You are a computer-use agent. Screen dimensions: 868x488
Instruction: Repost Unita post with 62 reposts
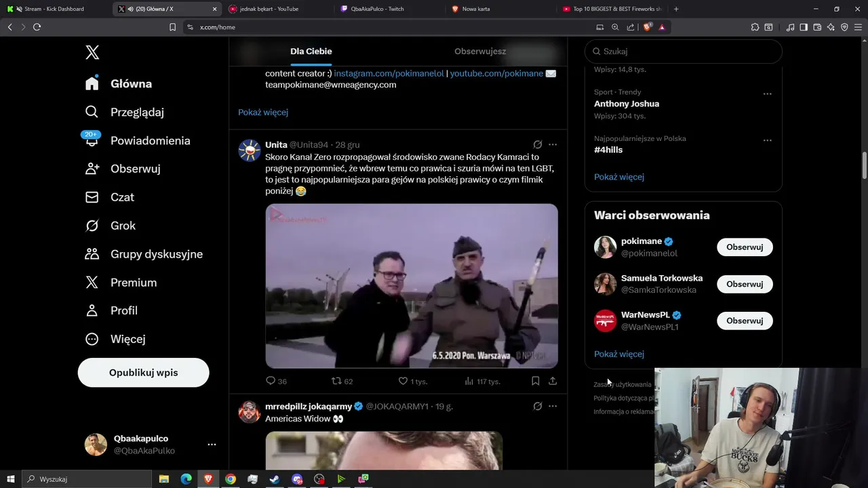click(x=342, y=381)
